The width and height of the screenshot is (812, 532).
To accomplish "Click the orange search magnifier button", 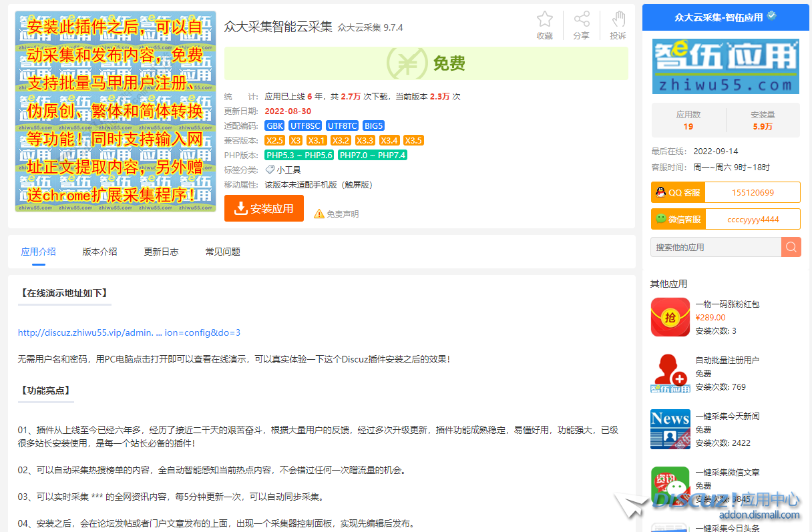I will pyautogui.click(x=791, y=247).
